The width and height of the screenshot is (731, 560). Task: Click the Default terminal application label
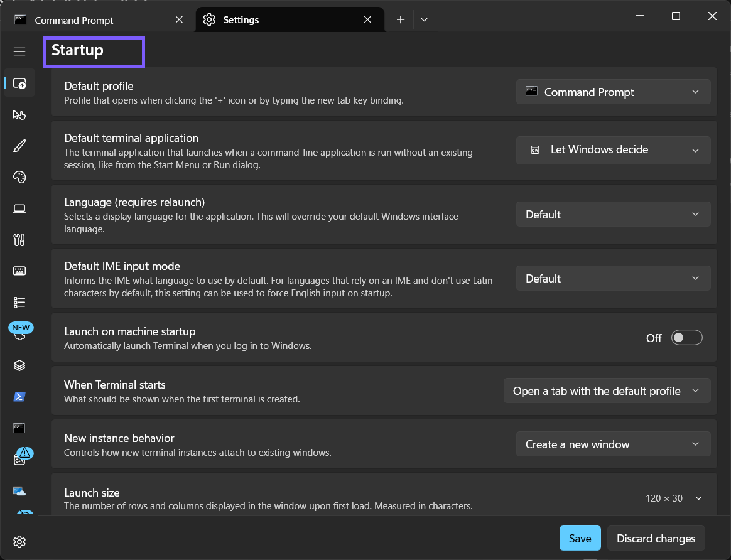131,138
